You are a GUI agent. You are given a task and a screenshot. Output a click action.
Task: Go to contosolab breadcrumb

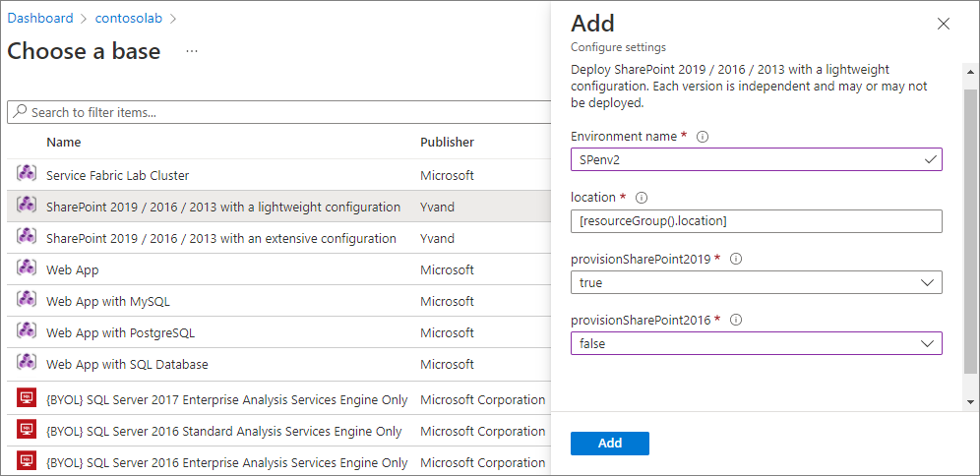click(x=129, y=18)
